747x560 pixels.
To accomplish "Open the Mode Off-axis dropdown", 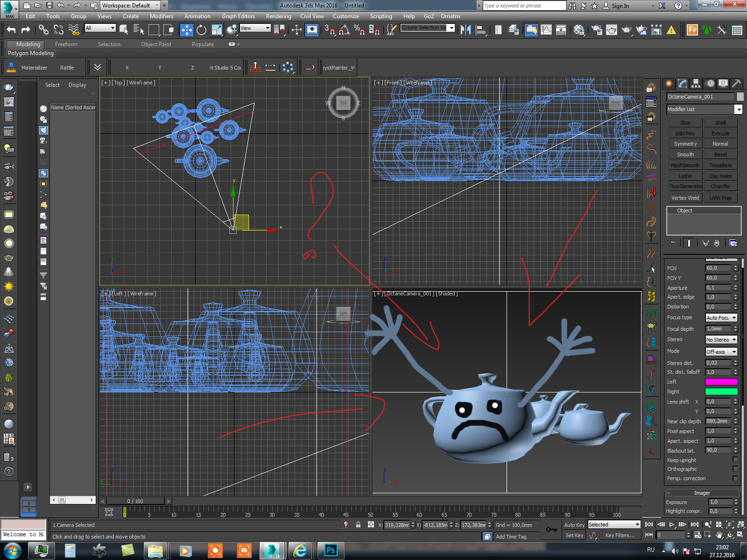I will click(x=721, y=351).
